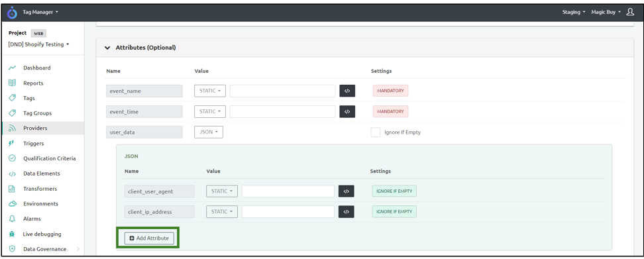Click IGNORE IF EMPTY badge for client_ip_address
The height and width of the screenshot is (259, 644).
pyautogui.click(x=394, y=212)
